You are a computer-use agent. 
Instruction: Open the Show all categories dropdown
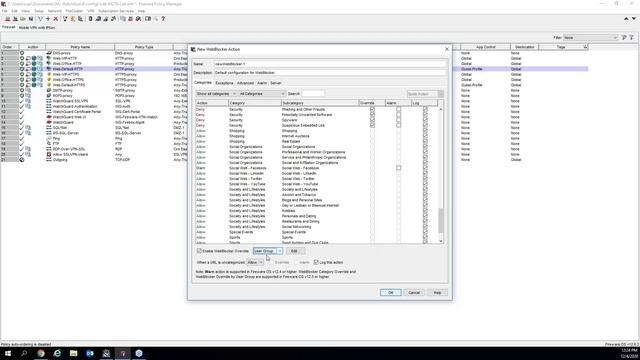(216, 94)
